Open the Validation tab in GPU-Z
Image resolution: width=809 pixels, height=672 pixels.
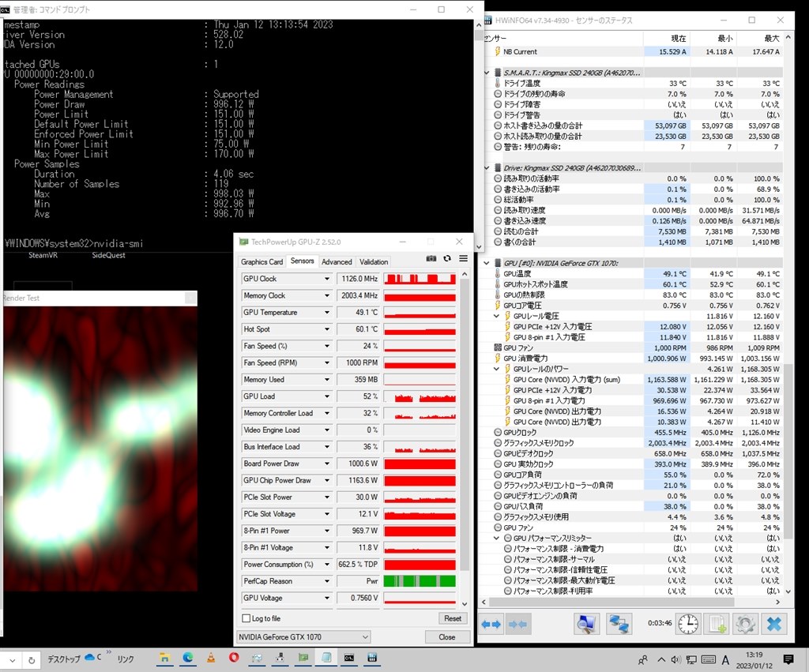374,262
